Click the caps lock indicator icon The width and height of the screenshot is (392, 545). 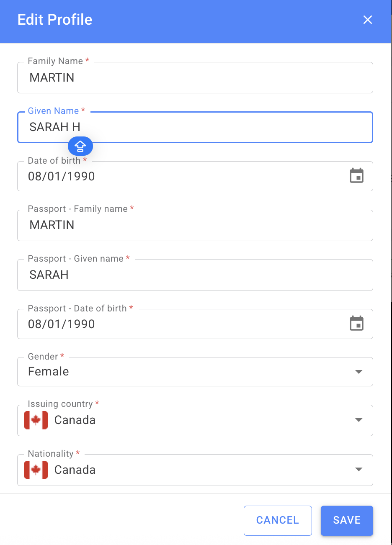coord(80,146)
